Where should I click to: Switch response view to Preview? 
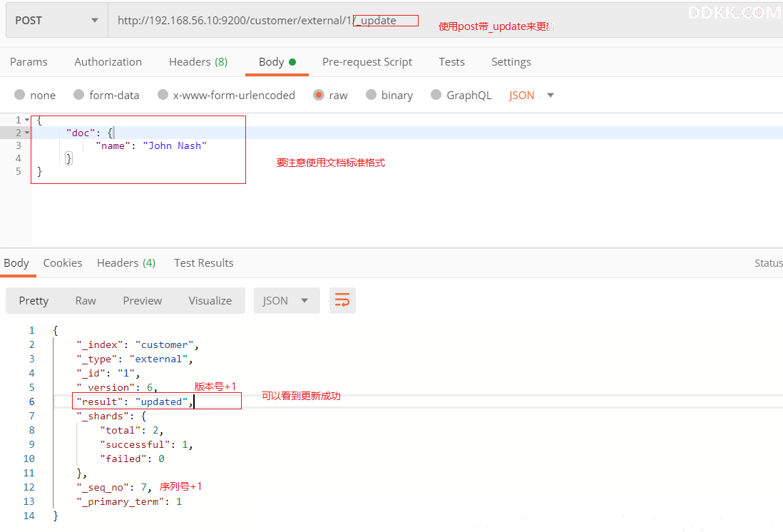[x=143, y=301]
